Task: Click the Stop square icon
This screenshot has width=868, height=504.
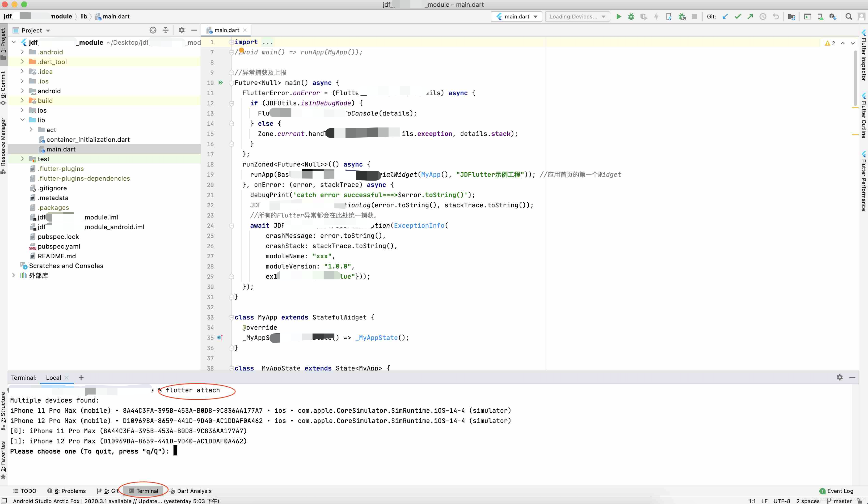Action: pos(694,16)
